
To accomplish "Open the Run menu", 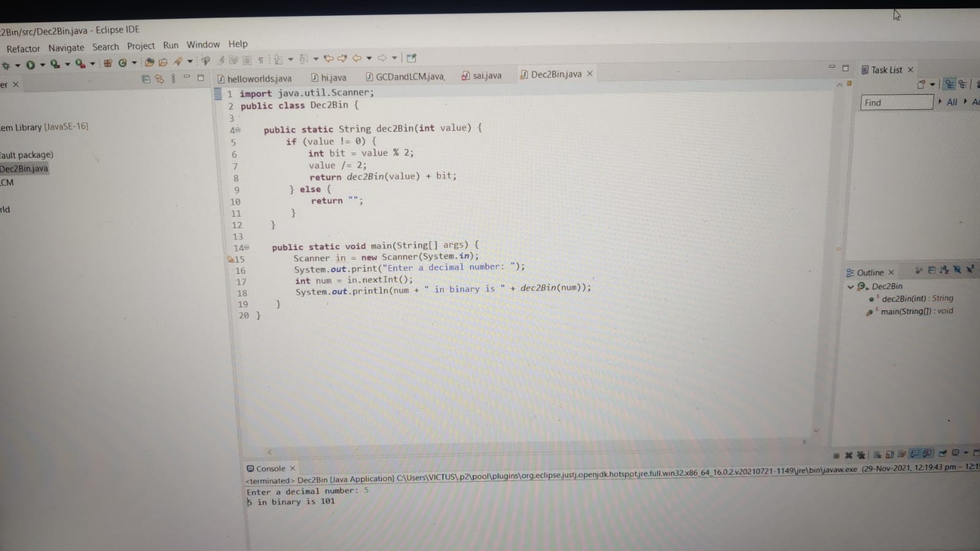I will (x=170, y=45).
